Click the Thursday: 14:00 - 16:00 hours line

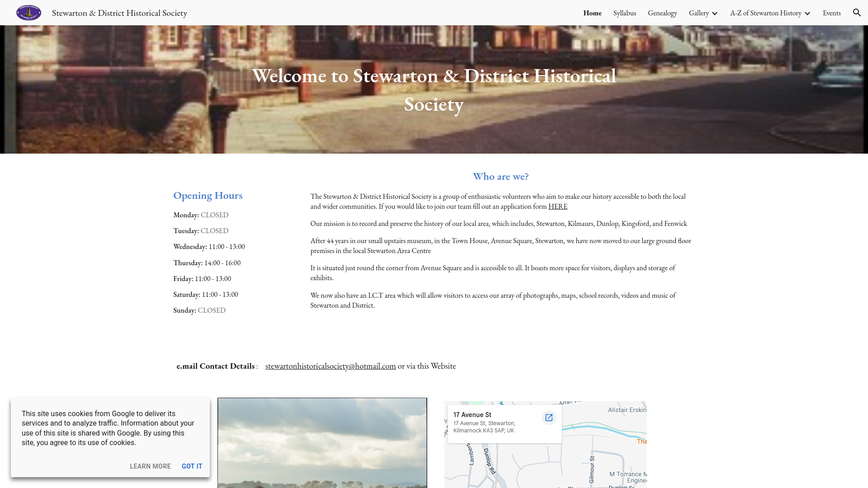point(207,263)
